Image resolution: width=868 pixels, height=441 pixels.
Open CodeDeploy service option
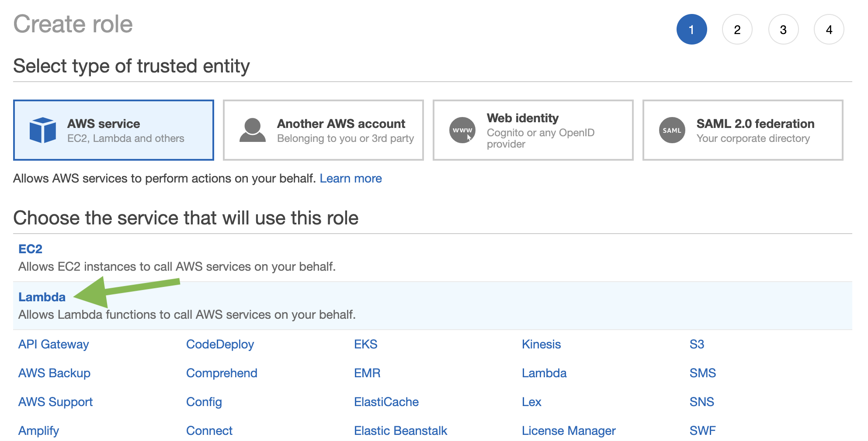220,344
